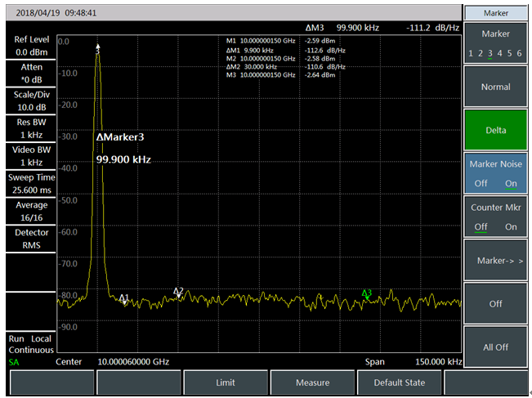This screenshot has height=398, width=532.
Task: Choose marker number 6 in Marker selector
Action: (x=519, y=54)
